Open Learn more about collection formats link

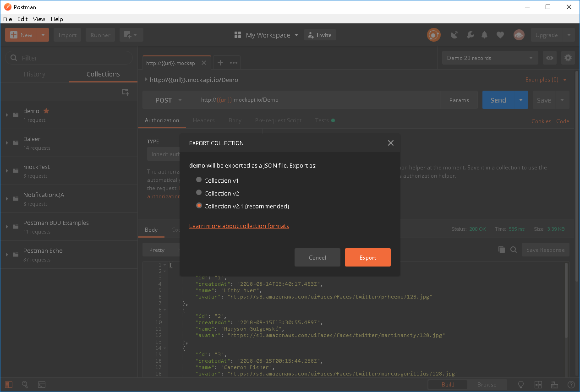(239, 226)
